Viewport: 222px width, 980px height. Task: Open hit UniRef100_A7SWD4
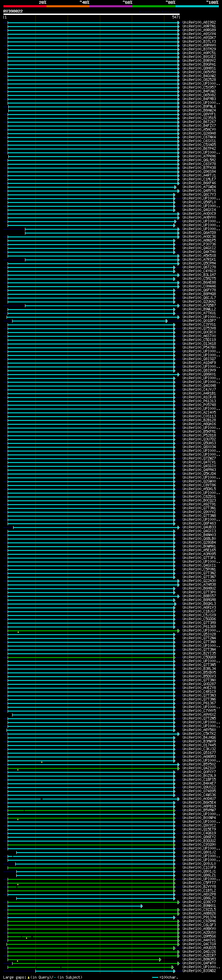pyautogui.click(x=199, y=187)
